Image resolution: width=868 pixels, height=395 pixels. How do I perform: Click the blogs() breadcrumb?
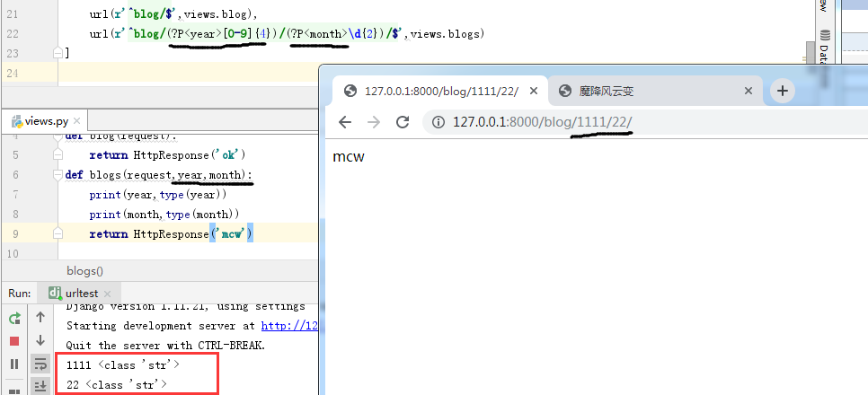click(x=84, y=270)
